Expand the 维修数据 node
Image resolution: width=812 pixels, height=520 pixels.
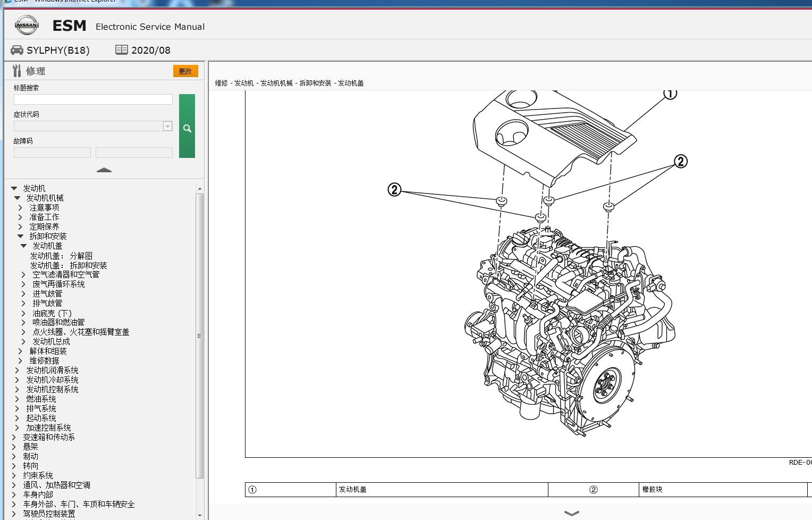pos(20,360)
